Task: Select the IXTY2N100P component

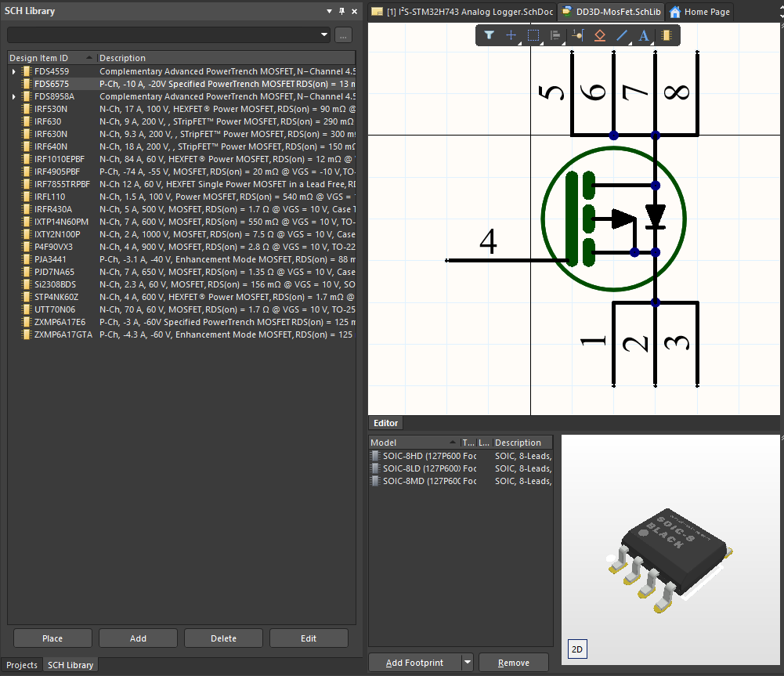Action: tap(182, 234)
